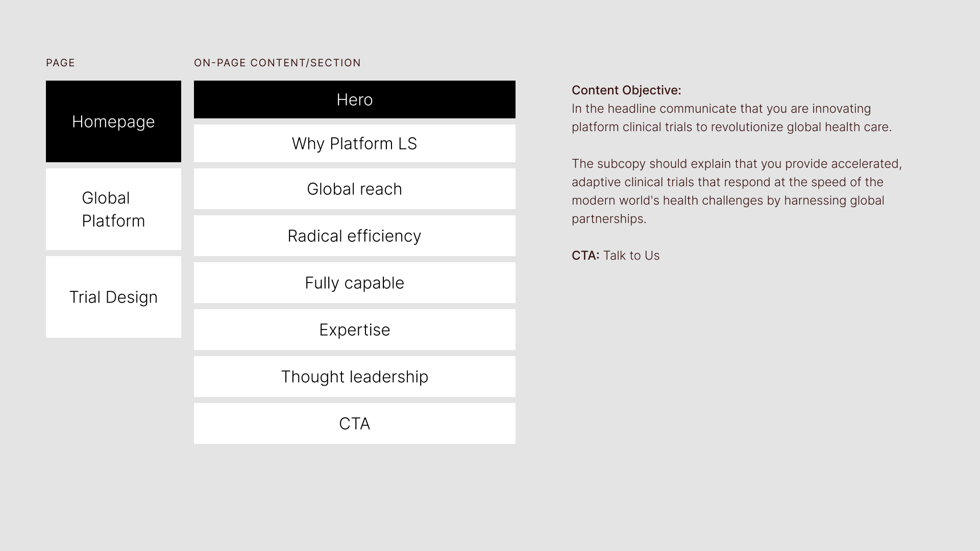Click the CTA section block

pos(355,423)
